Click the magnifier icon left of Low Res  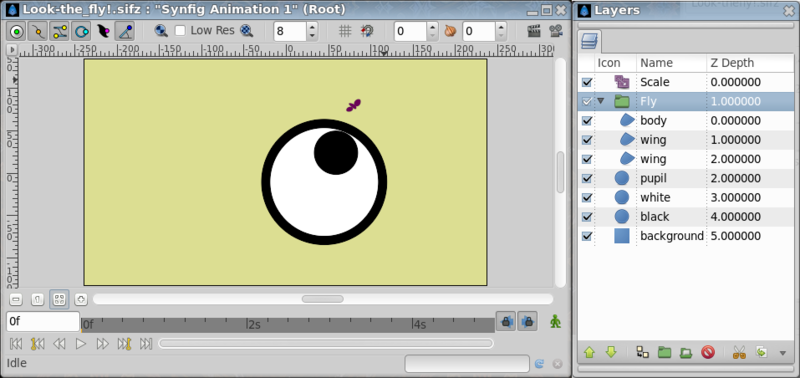tap(161, 31)
